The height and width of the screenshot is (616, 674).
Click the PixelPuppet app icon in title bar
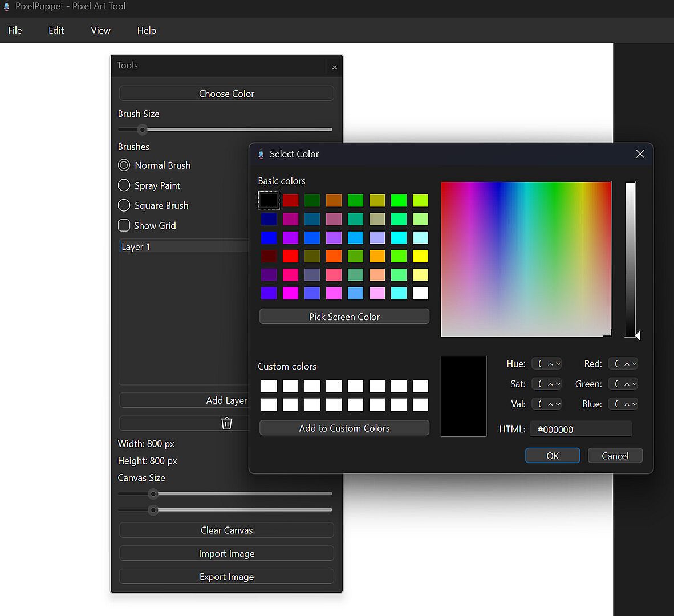(7, 7)
